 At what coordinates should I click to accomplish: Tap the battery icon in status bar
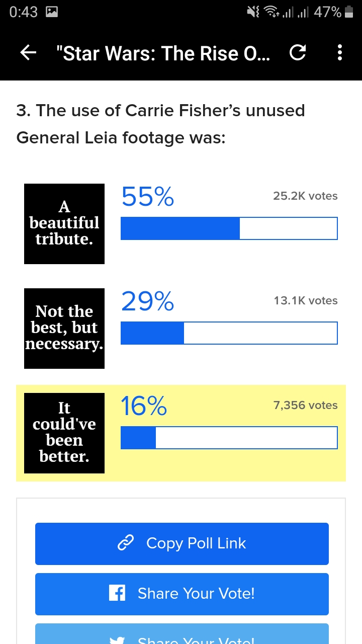click(349, 12)
